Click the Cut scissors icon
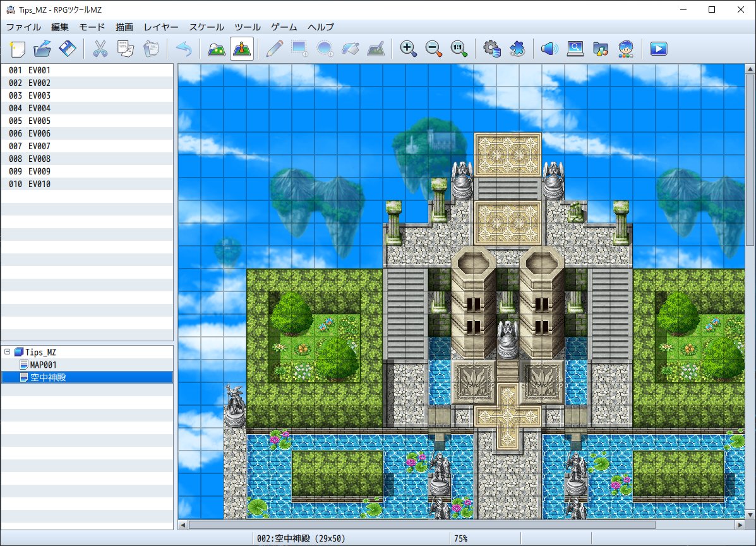 [x=100, y=49]
